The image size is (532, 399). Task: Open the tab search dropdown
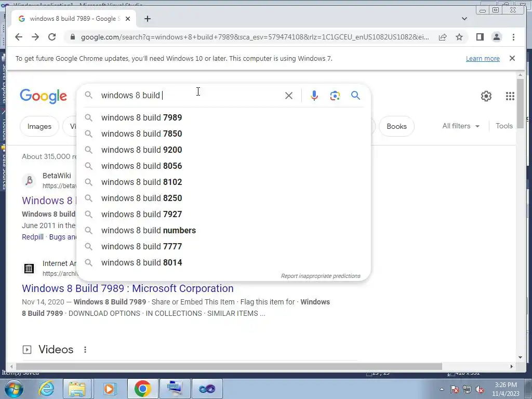[x=464, y=19]
